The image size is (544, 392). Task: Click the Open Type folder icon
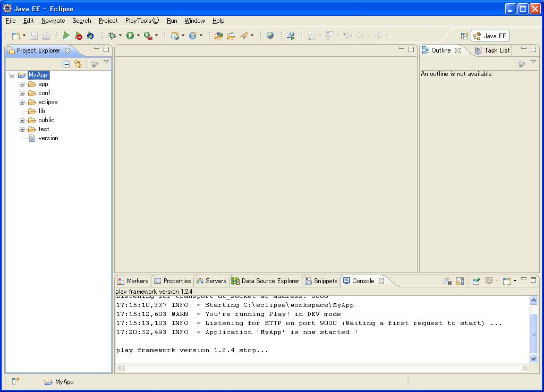click(218, 36)
